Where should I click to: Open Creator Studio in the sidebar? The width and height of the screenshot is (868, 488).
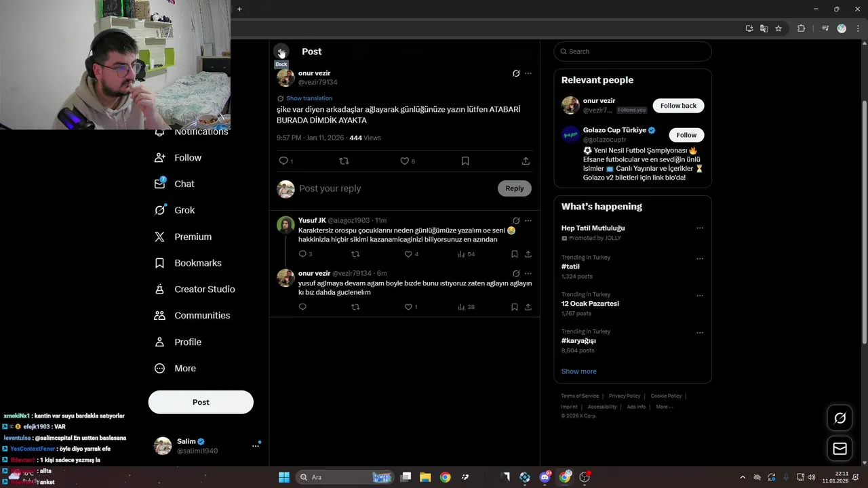(195, 289)
